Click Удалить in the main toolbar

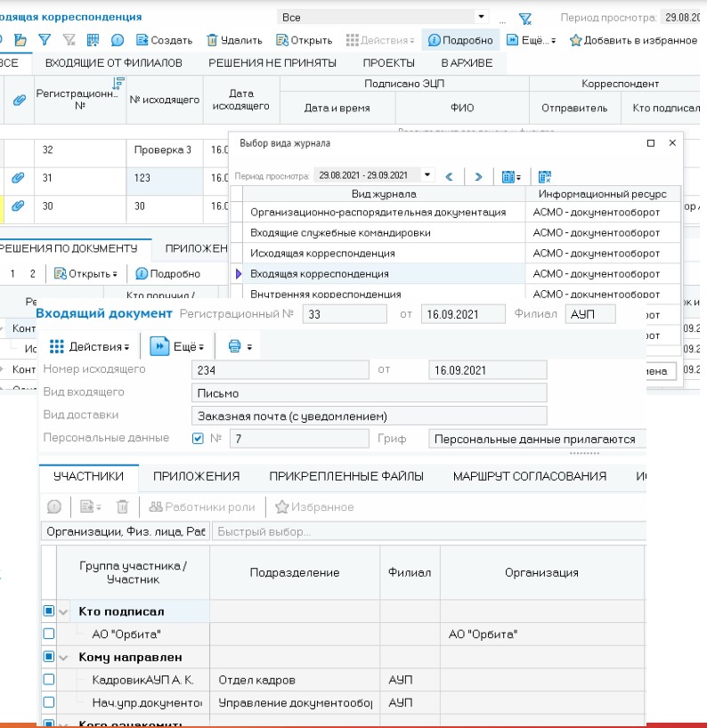(x=234, y=40)
